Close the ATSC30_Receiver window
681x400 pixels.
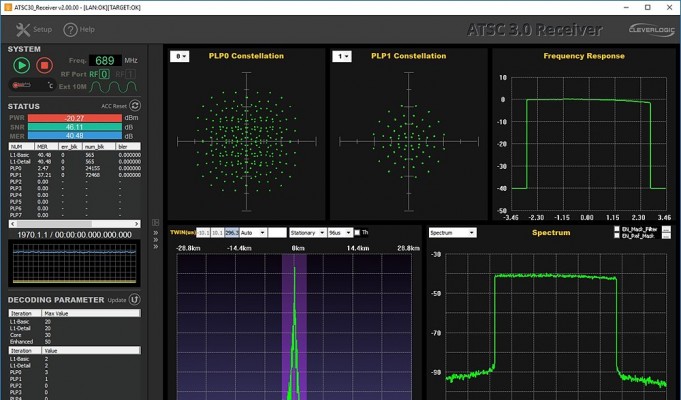[x=669, y=7]
